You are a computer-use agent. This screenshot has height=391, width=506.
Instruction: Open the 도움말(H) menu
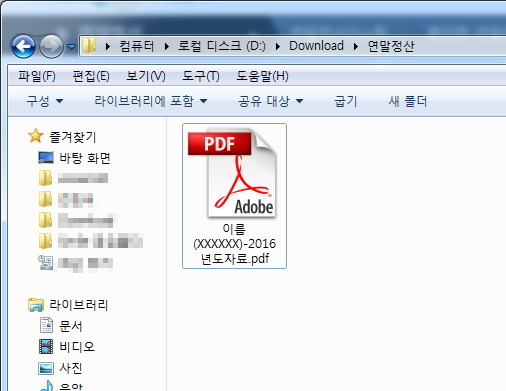[262, 76]
